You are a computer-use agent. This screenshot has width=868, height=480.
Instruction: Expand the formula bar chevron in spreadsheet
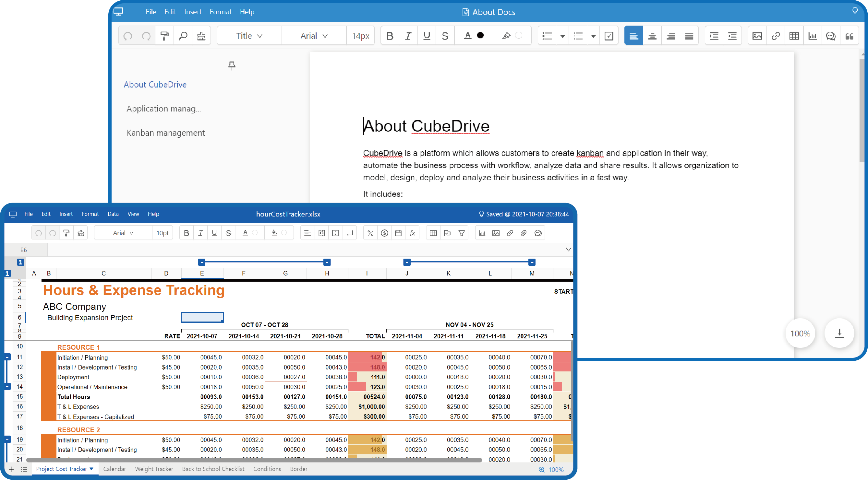(568, 250)
